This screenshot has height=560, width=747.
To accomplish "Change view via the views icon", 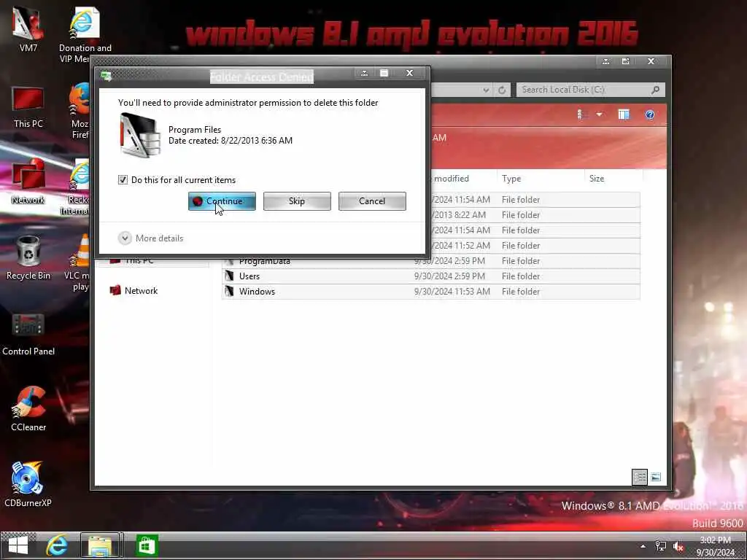I will (581, 114).
